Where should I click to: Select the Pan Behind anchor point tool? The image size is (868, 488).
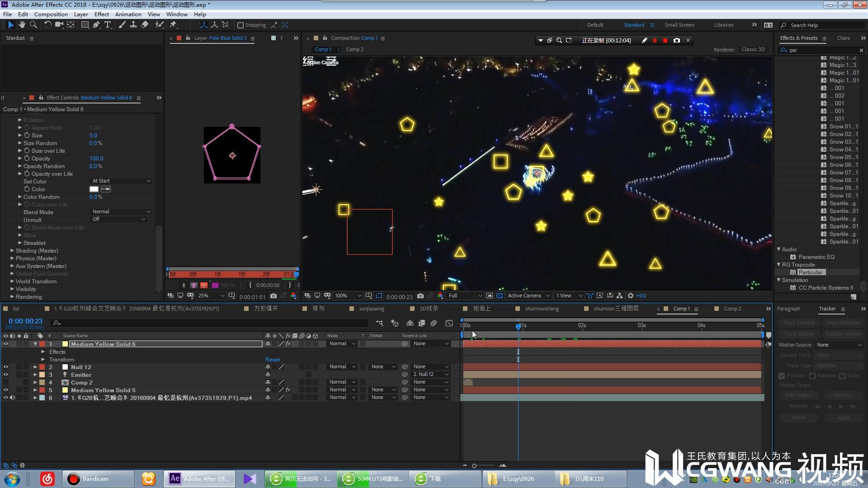(x=71, y=25)
